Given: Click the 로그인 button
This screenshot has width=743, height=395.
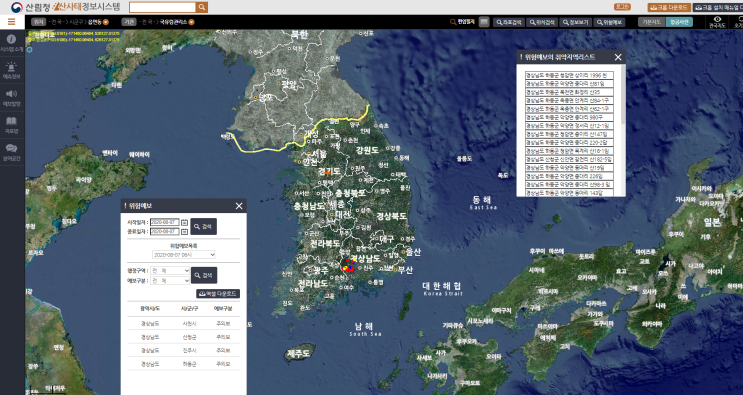Looking at the screenshot, I should (x=622, y=7).
